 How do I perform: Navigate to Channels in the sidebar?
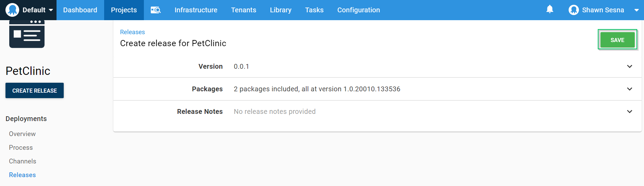[23, 161]
